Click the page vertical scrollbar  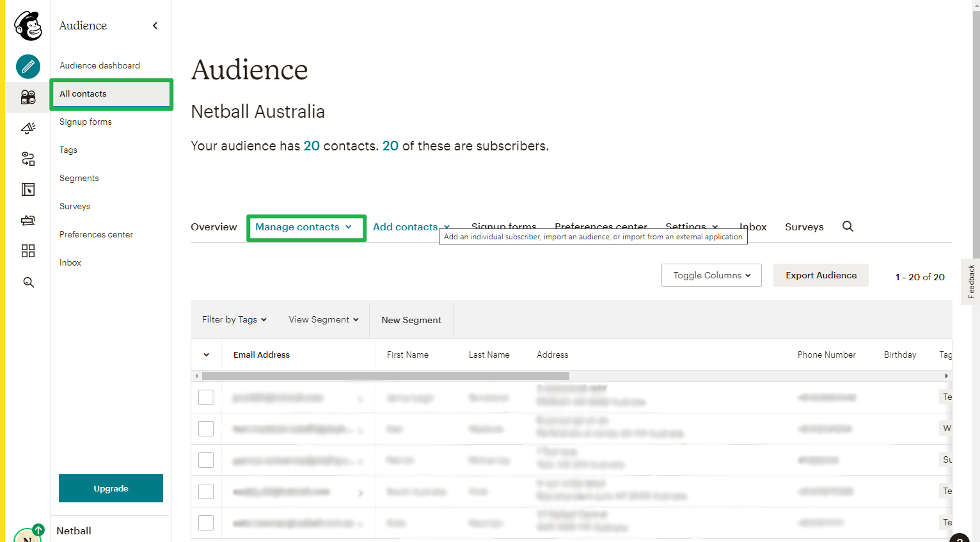point(976,134)
